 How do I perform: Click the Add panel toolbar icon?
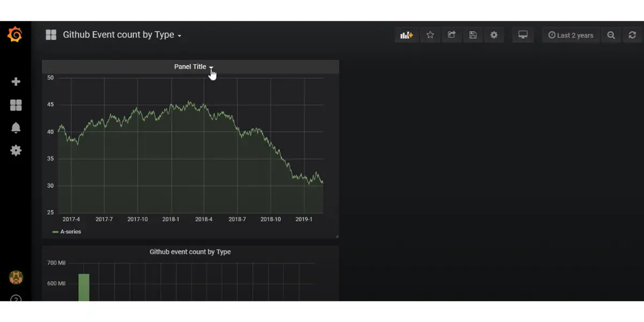[406, 35]
